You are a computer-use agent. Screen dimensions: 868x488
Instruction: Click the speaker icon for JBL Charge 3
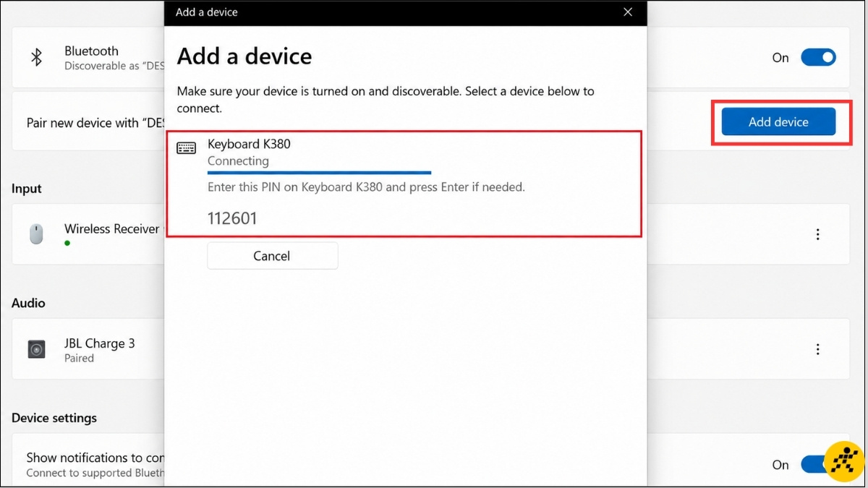coord(37,350)
